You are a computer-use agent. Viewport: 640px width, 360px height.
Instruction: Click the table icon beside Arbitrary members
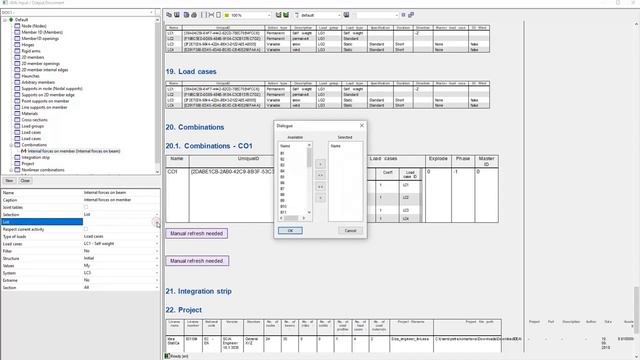click(17, 82)
